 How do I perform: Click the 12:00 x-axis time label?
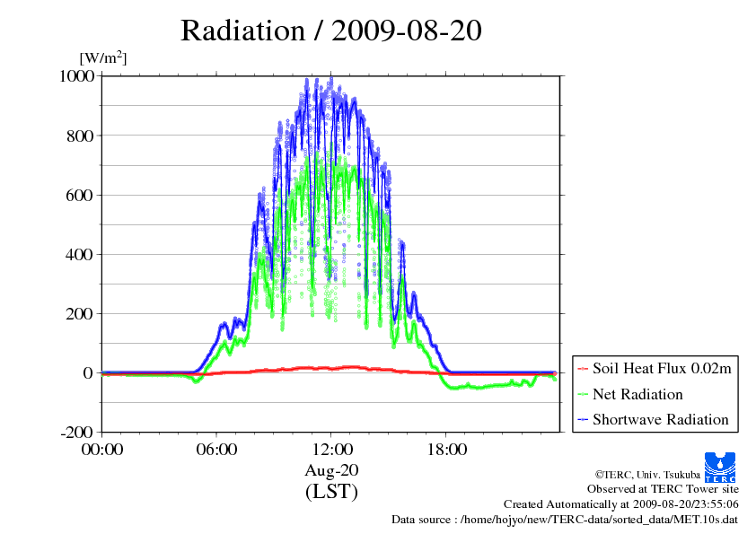pos(331,450)
